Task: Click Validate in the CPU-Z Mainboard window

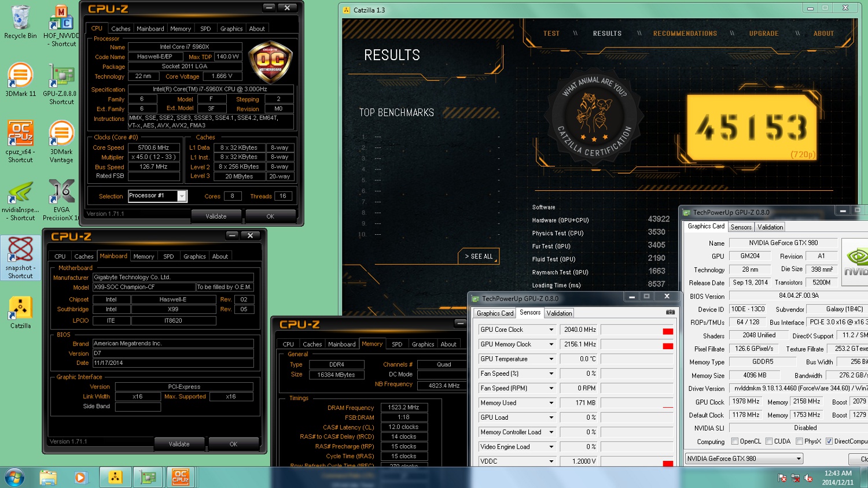Action: pyautogui.click(x=179, y=444)
